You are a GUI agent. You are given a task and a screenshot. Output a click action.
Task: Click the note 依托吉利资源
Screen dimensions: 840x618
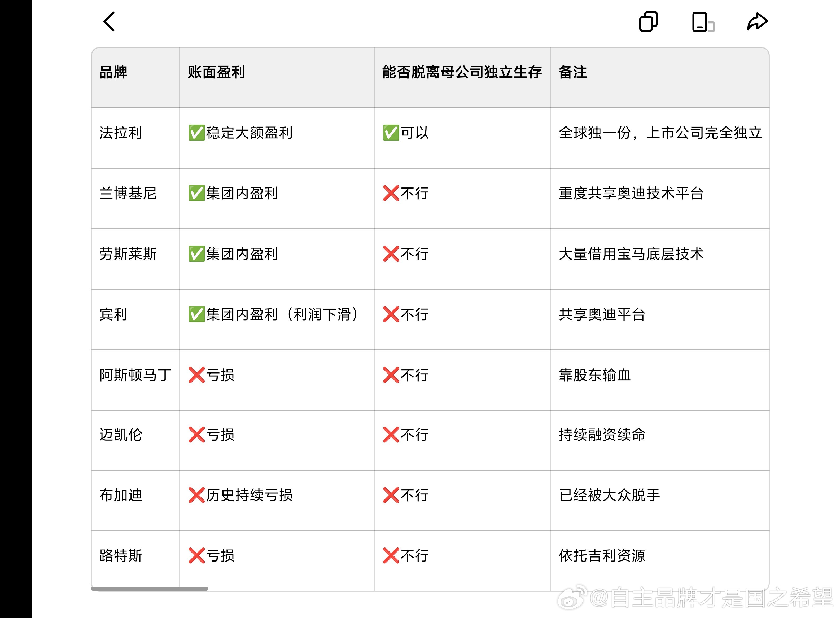tap(602, 555)
